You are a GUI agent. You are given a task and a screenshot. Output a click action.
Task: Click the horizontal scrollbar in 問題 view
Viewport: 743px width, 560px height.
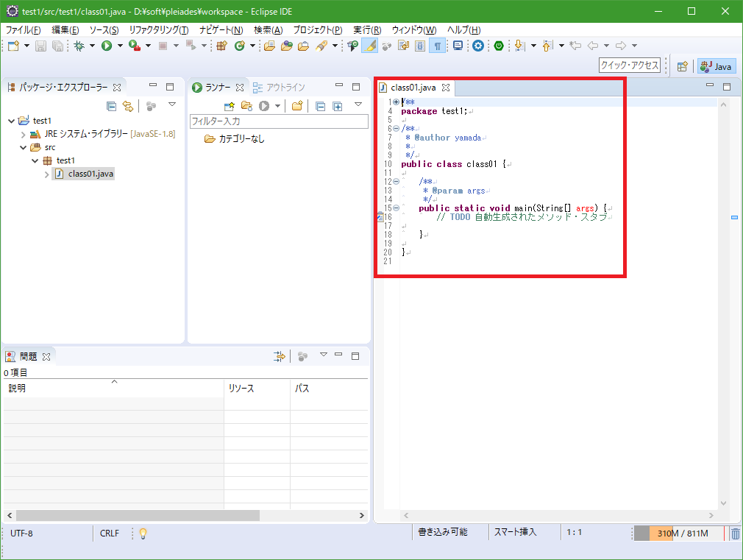point(137,516)
